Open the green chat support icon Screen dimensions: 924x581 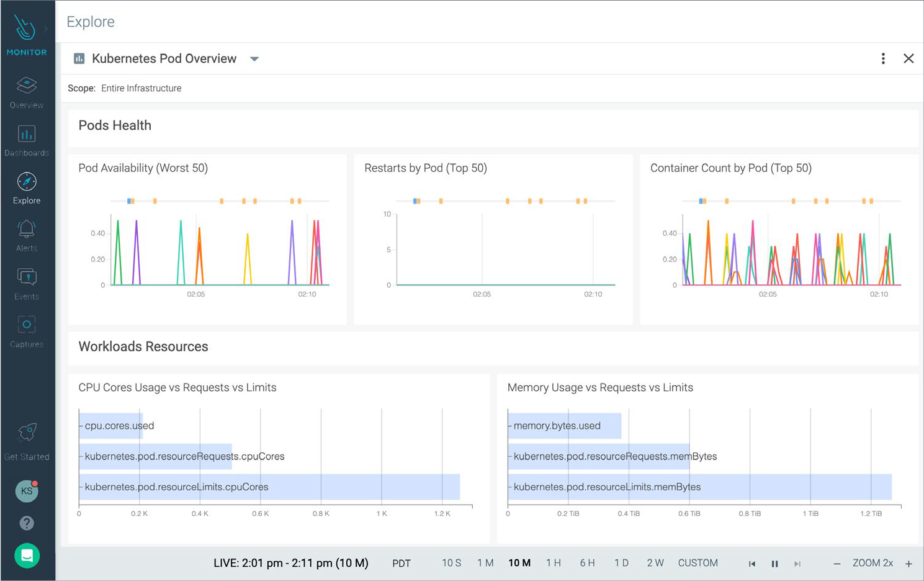pos(27,556)
